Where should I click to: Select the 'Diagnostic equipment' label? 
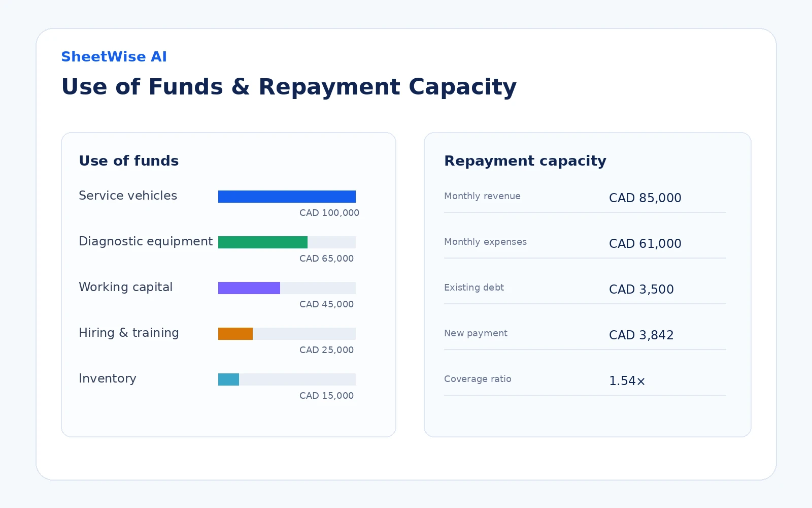146,241
